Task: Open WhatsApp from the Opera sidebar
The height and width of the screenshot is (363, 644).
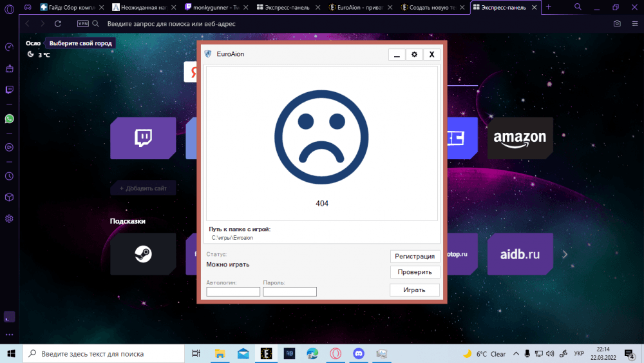Action: pyautogui.click(x=9, y=119)
